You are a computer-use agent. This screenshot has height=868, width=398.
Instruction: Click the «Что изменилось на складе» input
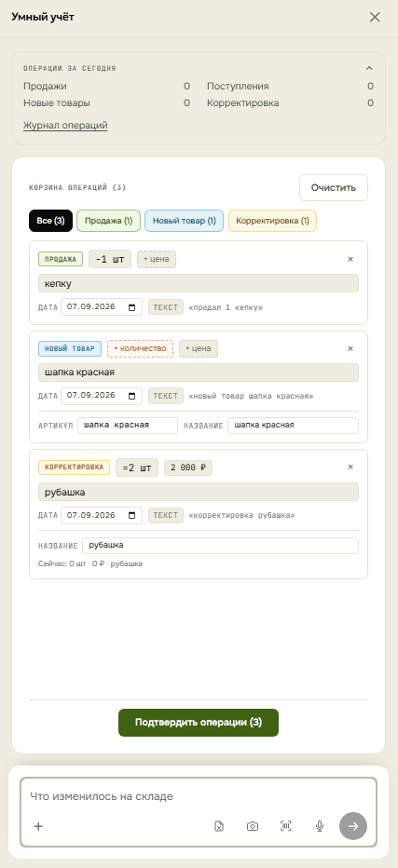coord(199,796)
